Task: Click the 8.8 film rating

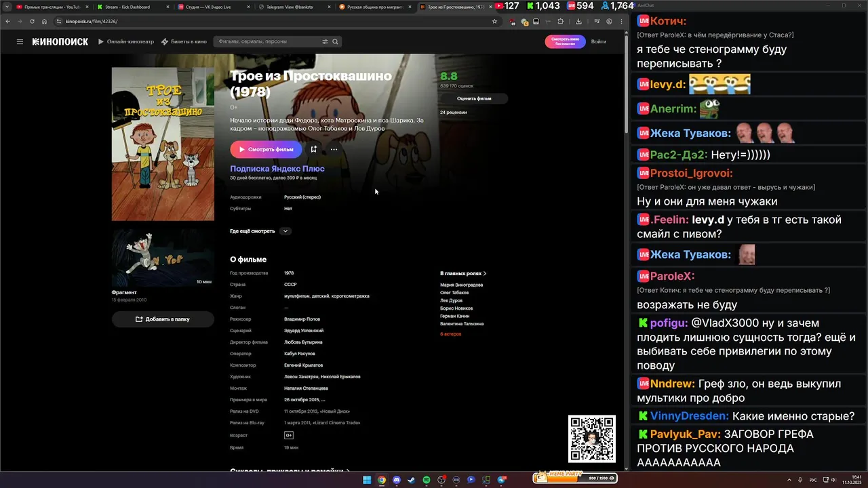Action: click(x=449, y=77)
